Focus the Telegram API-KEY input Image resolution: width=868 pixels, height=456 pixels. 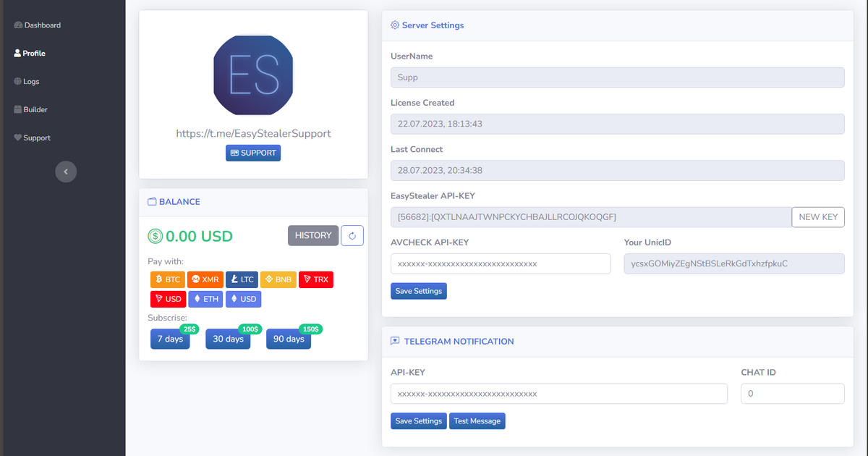(x=559, y=394)
